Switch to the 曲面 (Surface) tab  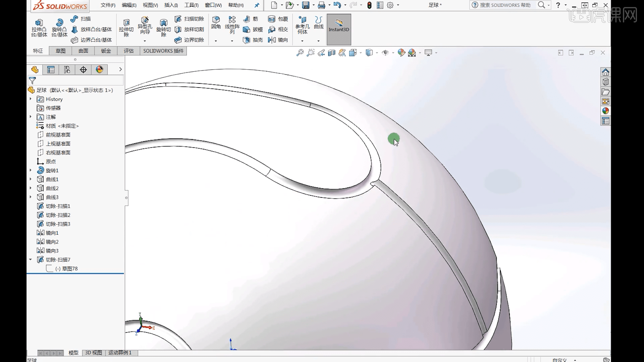(x=83, y=51)
